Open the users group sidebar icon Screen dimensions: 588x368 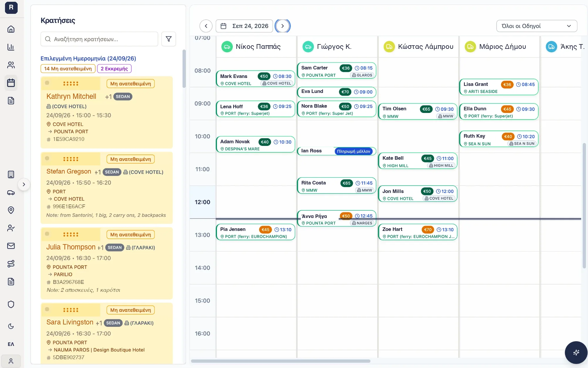point(11,65)
